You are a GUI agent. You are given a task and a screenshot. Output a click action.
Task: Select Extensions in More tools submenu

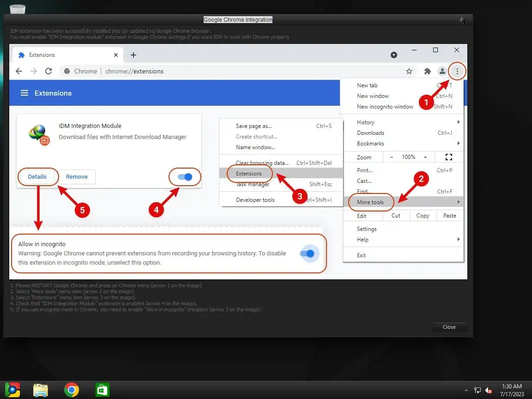281,173
